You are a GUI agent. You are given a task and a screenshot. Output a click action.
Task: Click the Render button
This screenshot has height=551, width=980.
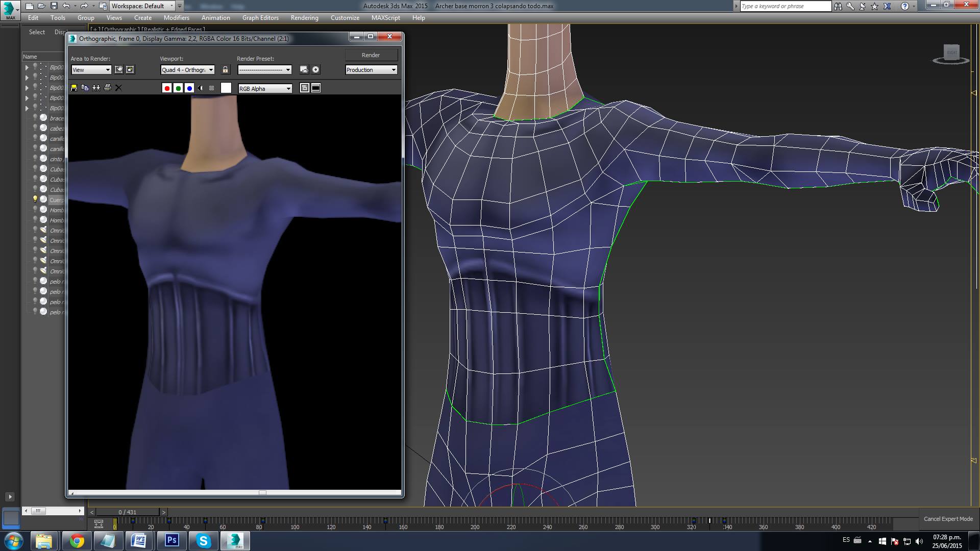coord(371,55)
